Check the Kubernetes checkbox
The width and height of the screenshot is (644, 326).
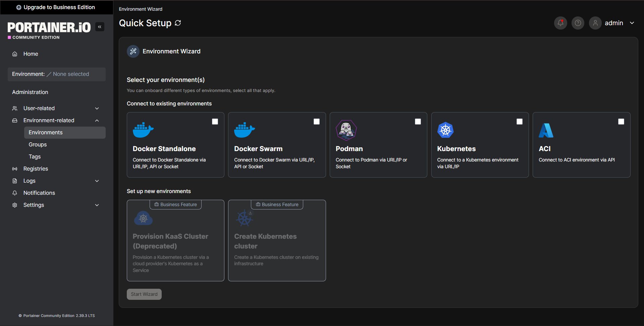[520, 122]
